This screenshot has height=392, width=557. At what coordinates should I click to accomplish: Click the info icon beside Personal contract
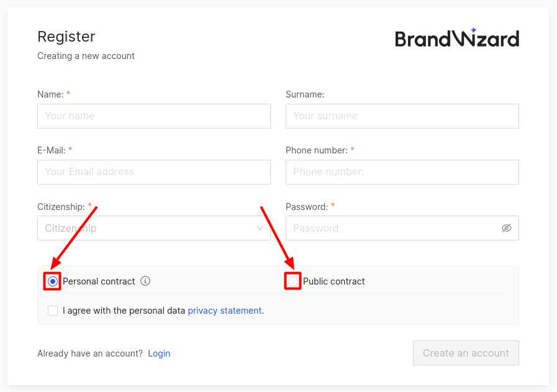(145, 281)
